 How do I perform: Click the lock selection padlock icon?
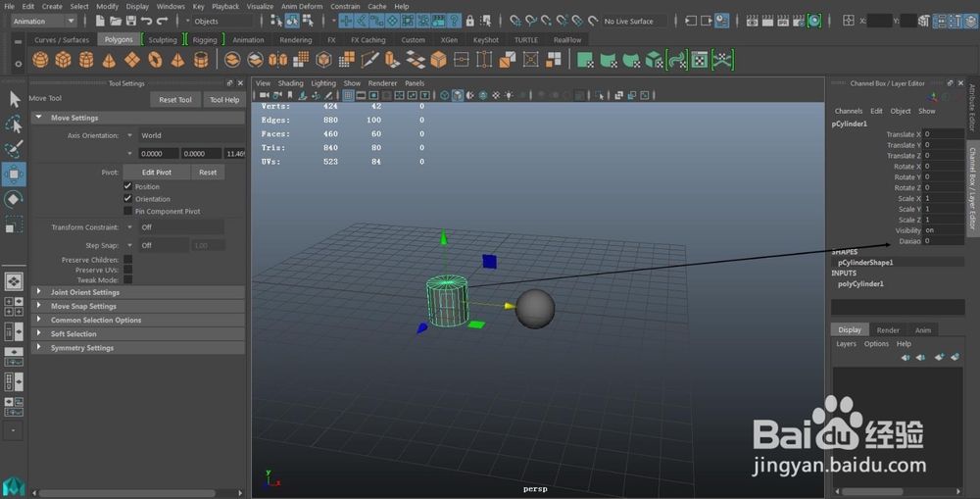coord(470,21)
